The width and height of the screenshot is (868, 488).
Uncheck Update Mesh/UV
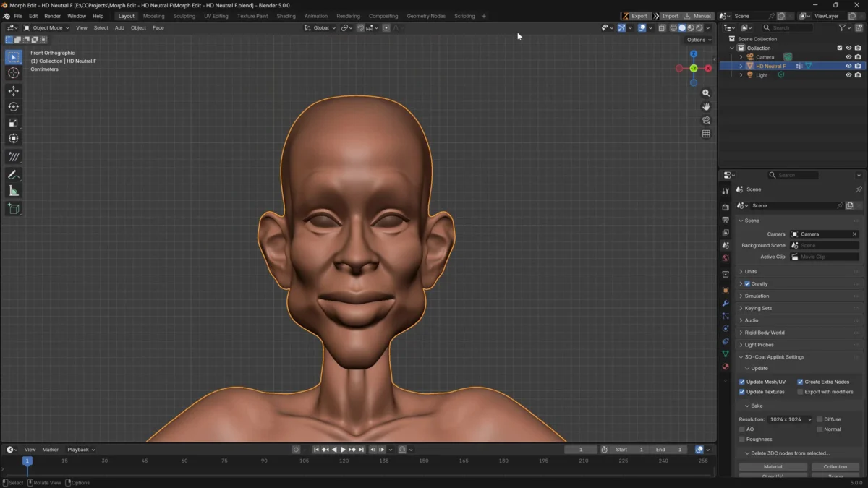pyautogui.click(x=741, y=382)
